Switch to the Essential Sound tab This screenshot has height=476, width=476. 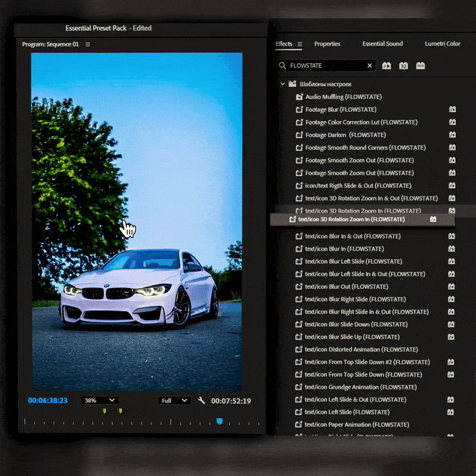click(382, 44)
